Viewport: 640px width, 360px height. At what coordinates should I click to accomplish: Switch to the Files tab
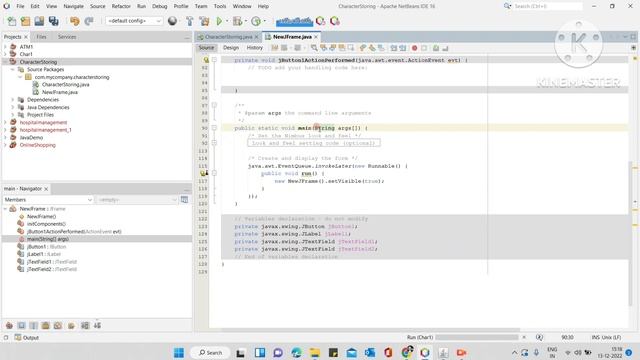point(41,37)
